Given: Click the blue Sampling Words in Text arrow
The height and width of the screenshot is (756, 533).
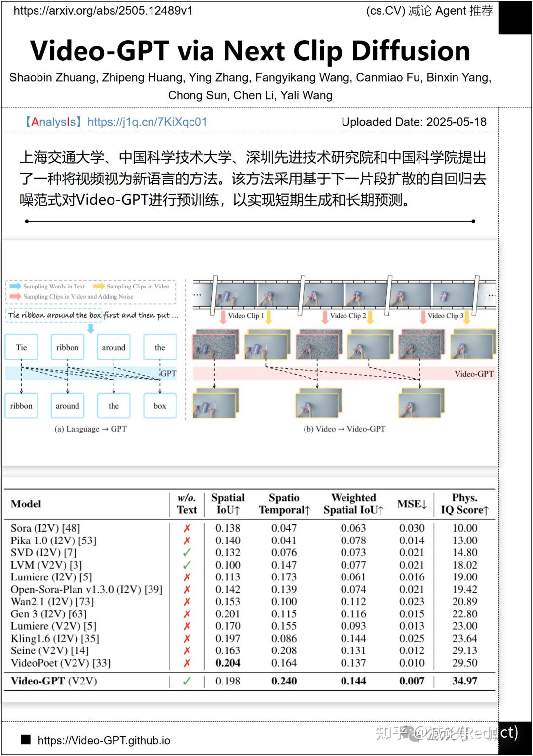Looking at the screenshot, I should point(16,285).
